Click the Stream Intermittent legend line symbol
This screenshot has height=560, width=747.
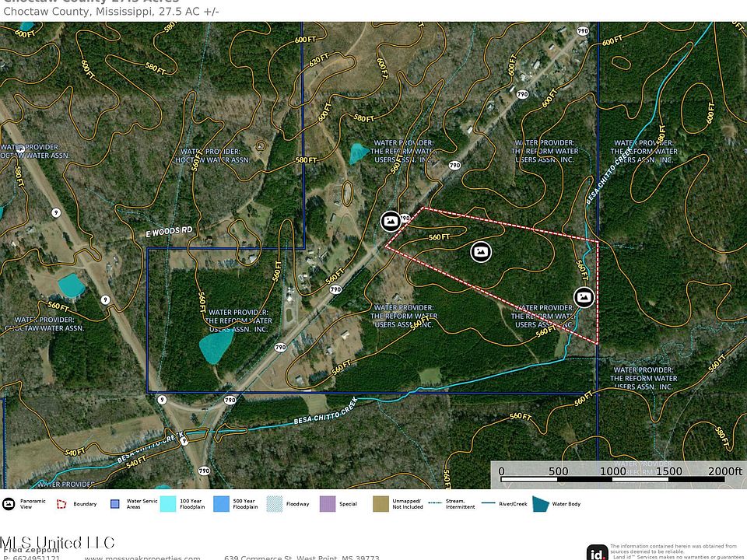[x=434, y=504]
